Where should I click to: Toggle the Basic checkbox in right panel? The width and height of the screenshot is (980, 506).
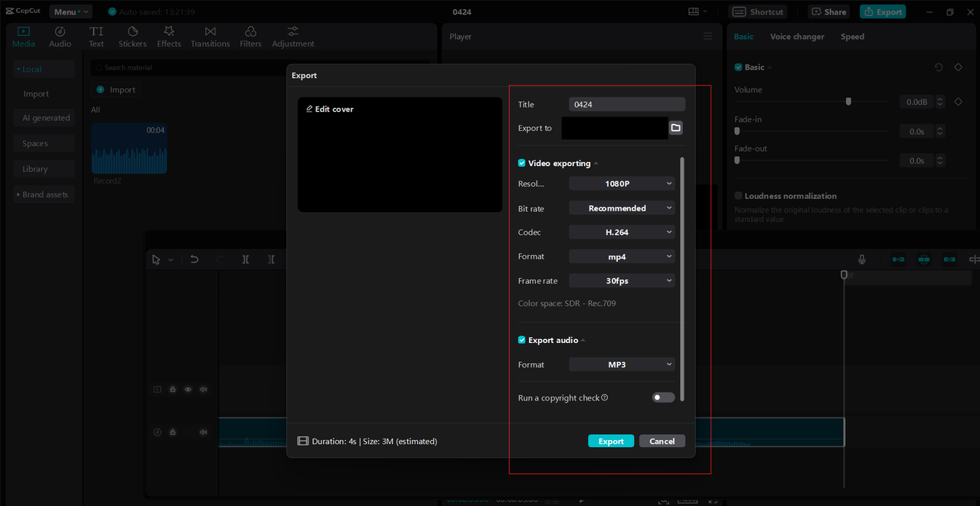coord(738,67)
